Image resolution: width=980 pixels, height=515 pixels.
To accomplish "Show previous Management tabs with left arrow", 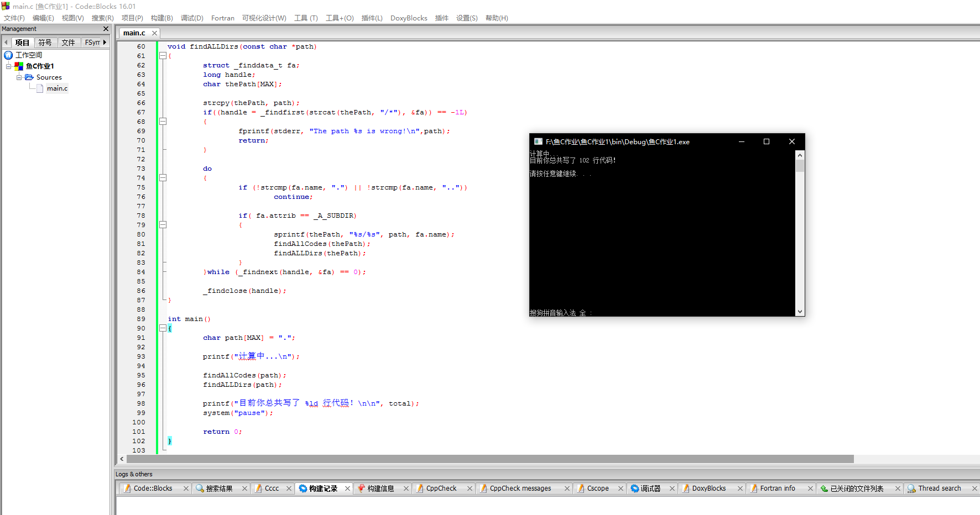I will coord(6,43).
